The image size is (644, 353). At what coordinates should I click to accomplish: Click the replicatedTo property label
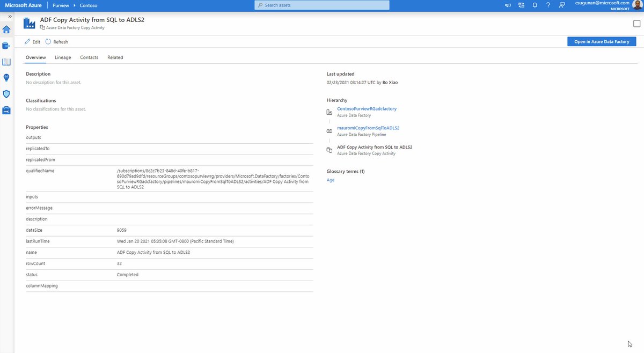click(38, 149)
